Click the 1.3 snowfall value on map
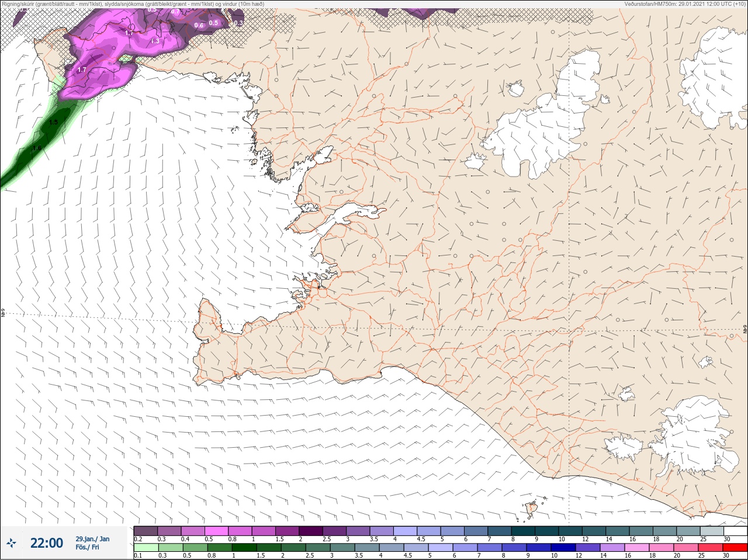 (x=155, y=41)
